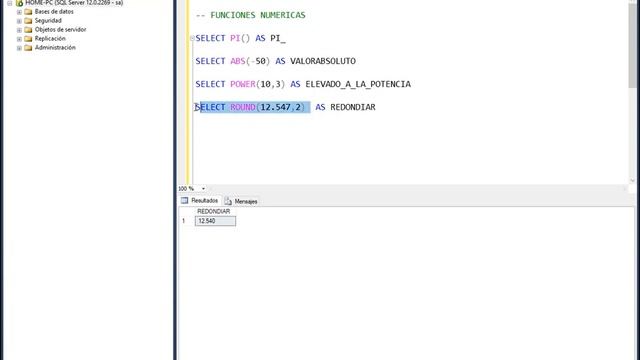Click the REDONDIAR alias in the editor
Screen dimensions: 640x360
353,107
